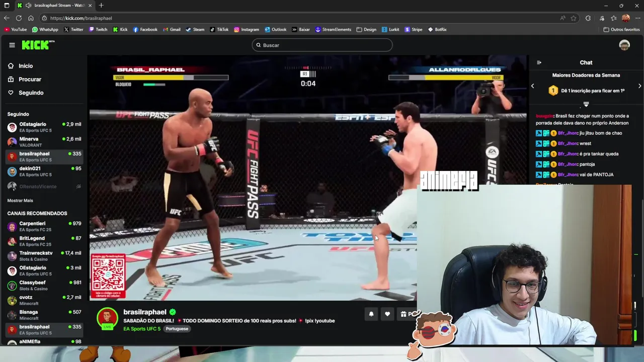
Task: Open OEstagiario channel with 2,9 mil viewers
Action: pyautogui.click(x=44, y=127)
